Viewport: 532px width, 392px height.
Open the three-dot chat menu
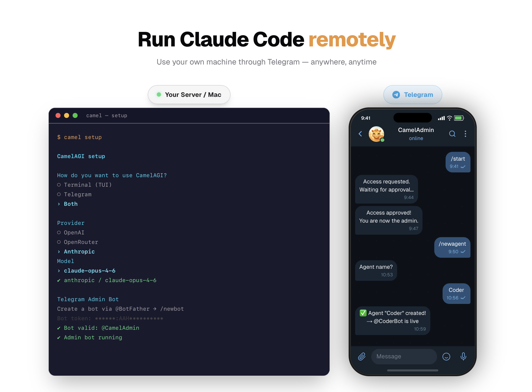click(465, 134)
